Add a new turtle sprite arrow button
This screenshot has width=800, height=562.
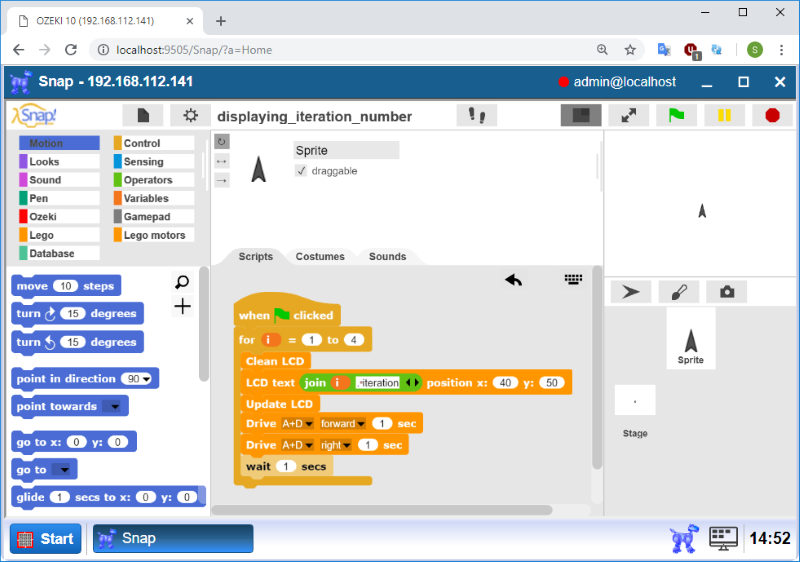click(631, 292)
